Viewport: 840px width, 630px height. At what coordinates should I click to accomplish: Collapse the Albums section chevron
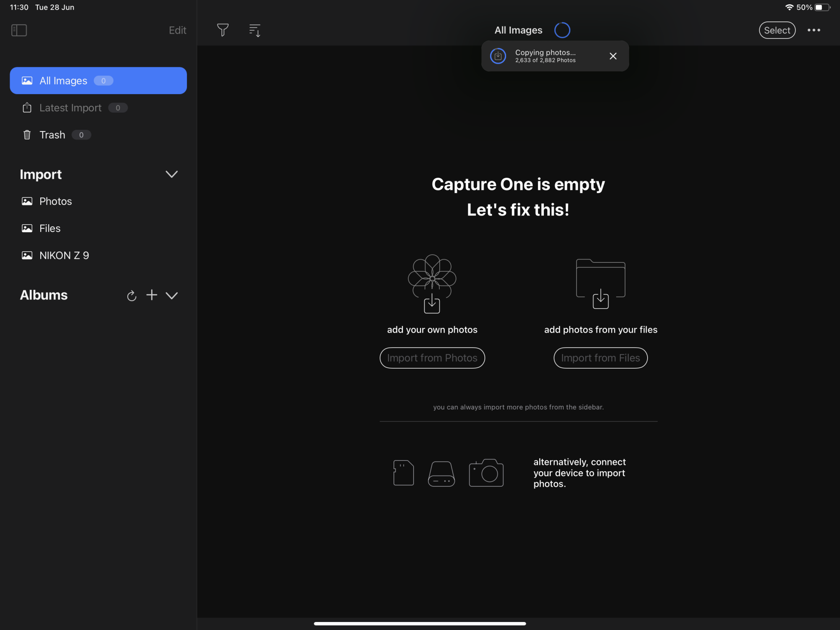[x=171, y=296]
